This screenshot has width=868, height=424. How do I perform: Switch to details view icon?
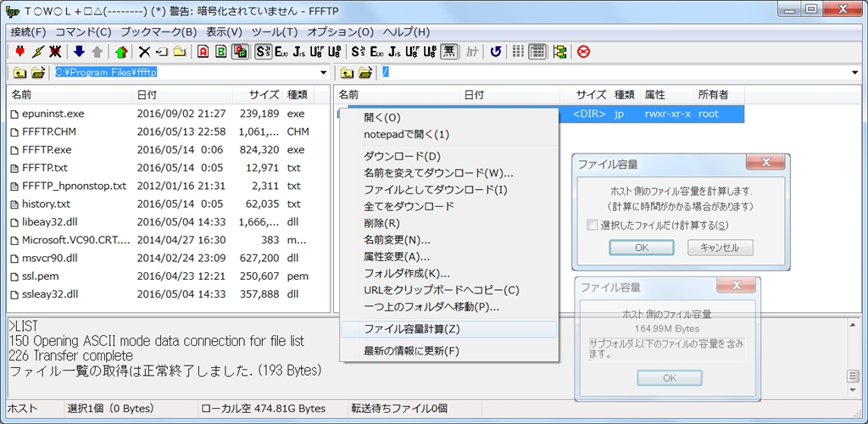537,52
